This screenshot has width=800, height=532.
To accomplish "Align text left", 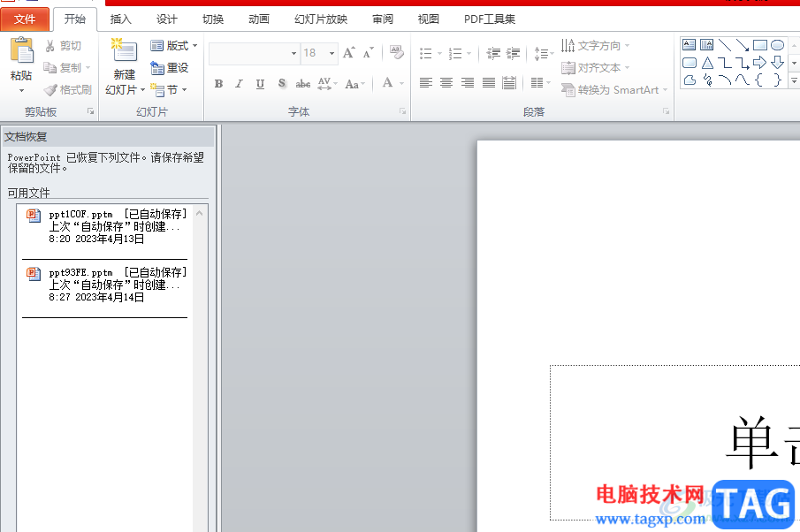I will pos(426,83).
